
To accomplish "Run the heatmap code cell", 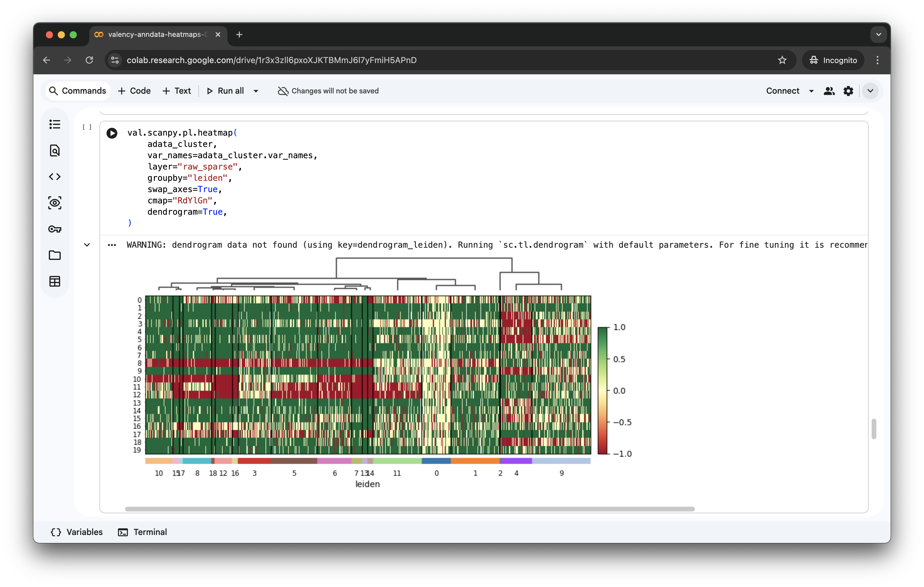I will [x=112, y=133].
